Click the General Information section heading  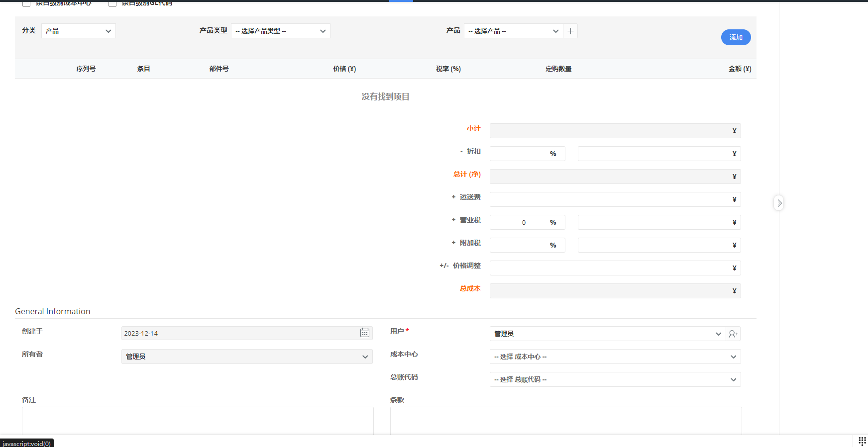[x=53, y=311]
